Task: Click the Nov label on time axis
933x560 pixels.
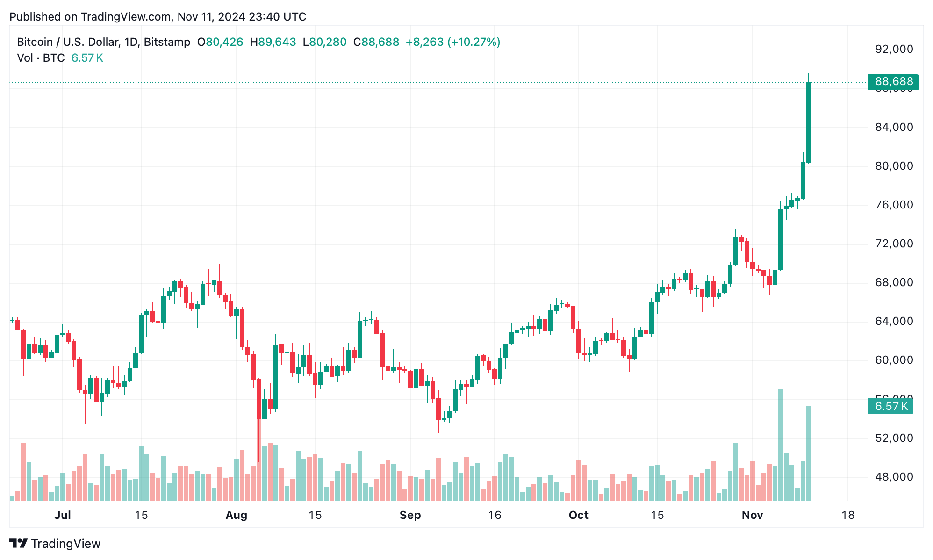Action: [753, 515]
